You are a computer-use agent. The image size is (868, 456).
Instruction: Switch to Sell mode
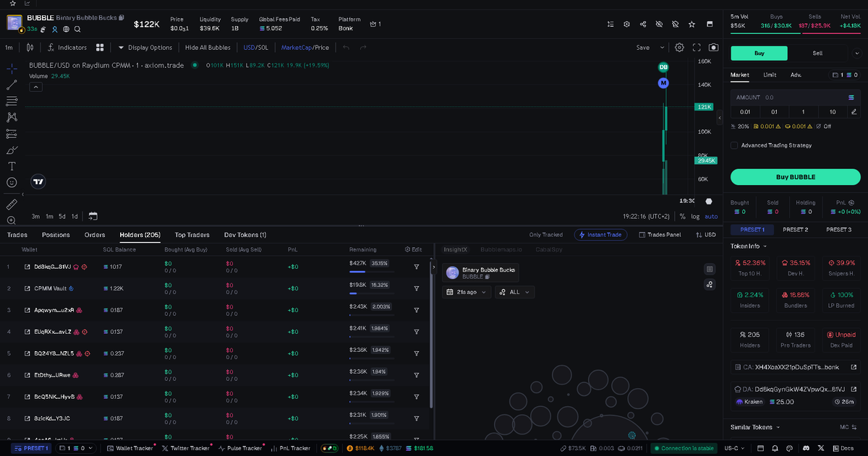point(817,53)
